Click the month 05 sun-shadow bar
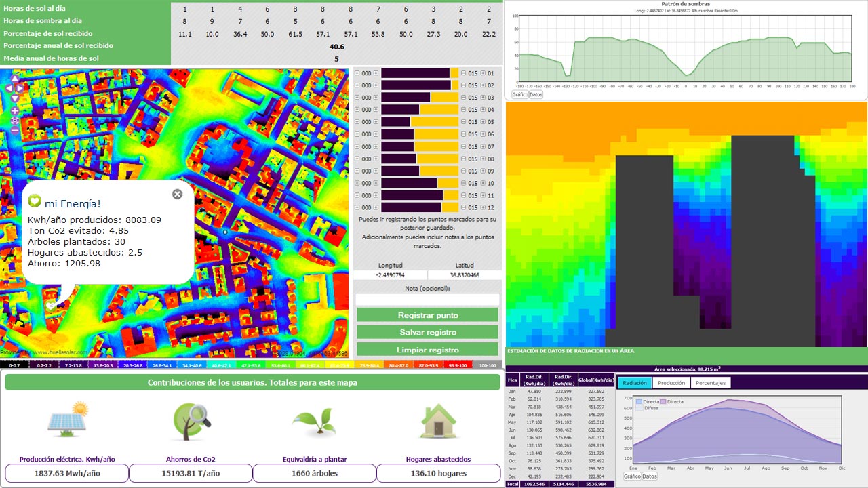 420,122
